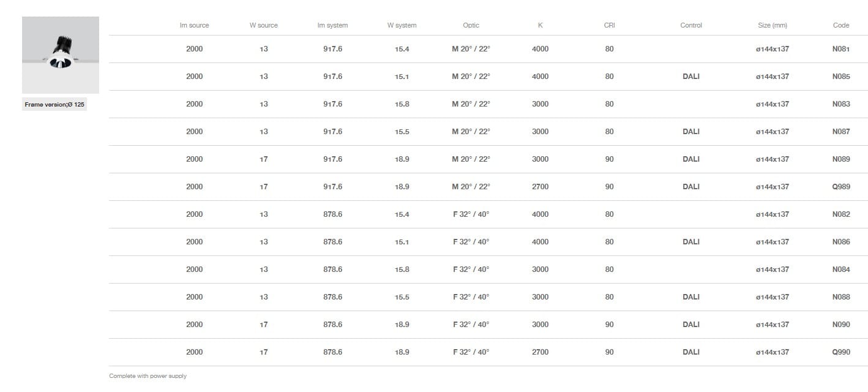Open product code N081
This screenshot has width=868, height=392.
click(x=840, y=49)
